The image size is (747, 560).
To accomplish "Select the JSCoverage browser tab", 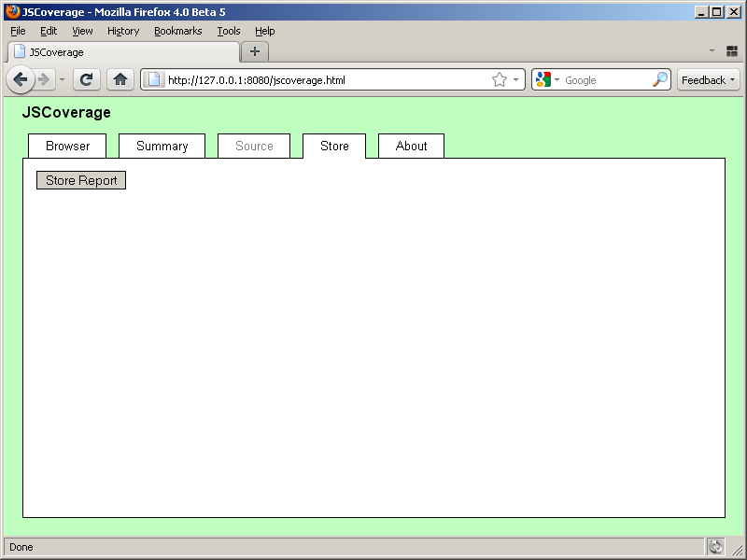I will pos(124,52).
